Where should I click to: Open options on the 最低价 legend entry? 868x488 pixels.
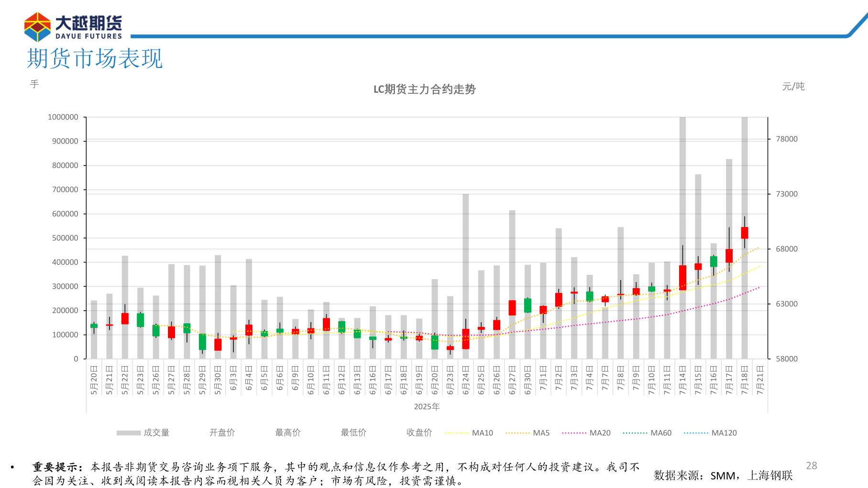353,433
